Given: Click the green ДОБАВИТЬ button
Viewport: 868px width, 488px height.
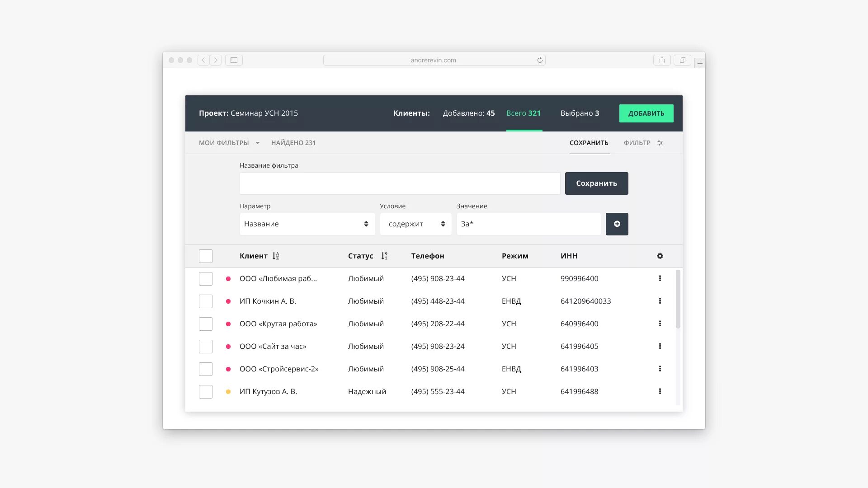Looking at the screenshot, I should [x=646, y=113].
